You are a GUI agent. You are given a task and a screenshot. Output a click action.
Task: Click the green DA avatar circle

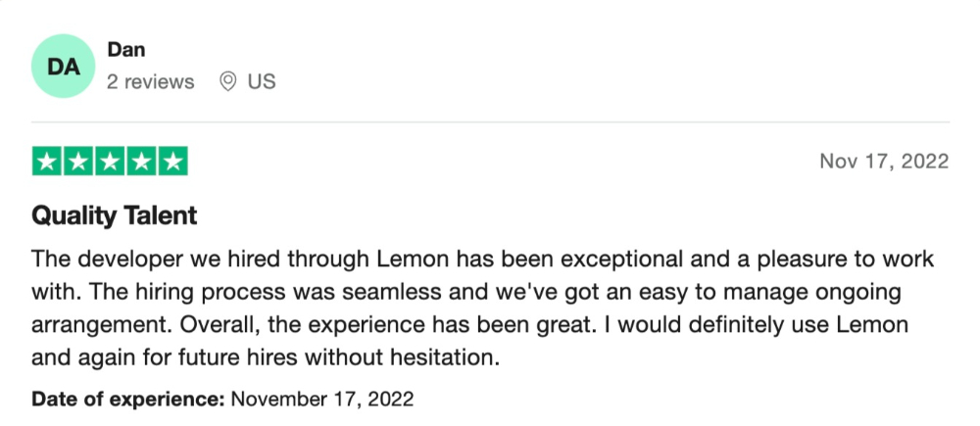tap(63, 67)
